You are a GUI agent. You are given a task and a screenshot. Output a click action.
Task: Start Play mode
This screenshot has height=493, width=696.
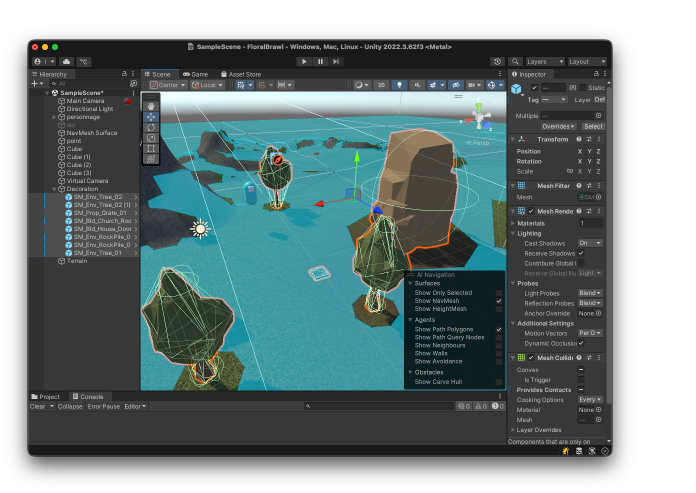pyautogui.click(x=304, y=61)
